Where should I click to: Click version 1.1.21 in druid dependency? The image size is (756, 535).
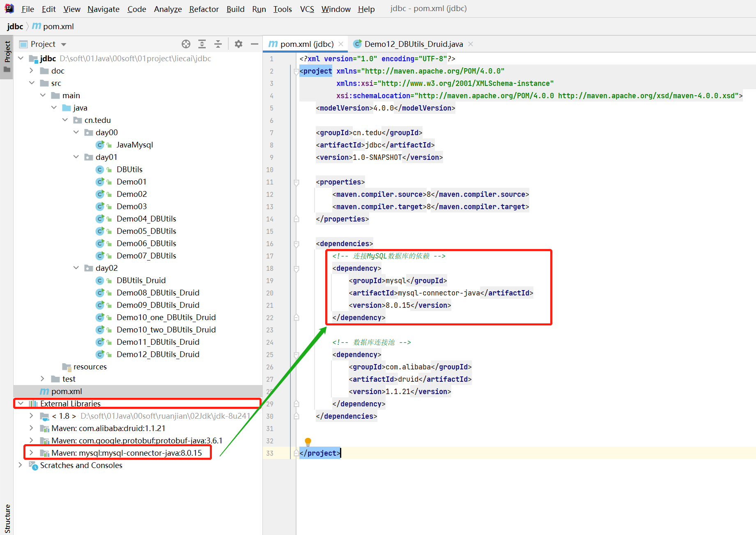(398, 392)
